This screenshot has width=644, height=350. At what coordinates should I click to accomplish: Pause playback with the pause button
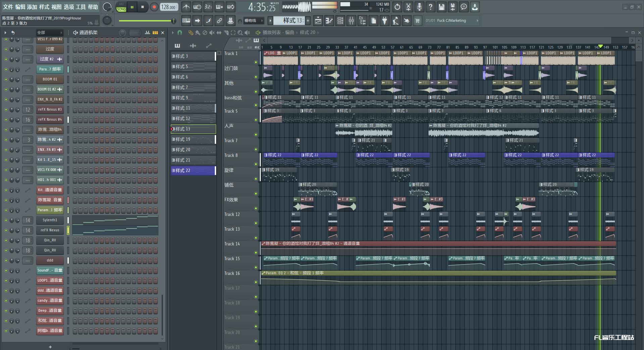[132, 7]
